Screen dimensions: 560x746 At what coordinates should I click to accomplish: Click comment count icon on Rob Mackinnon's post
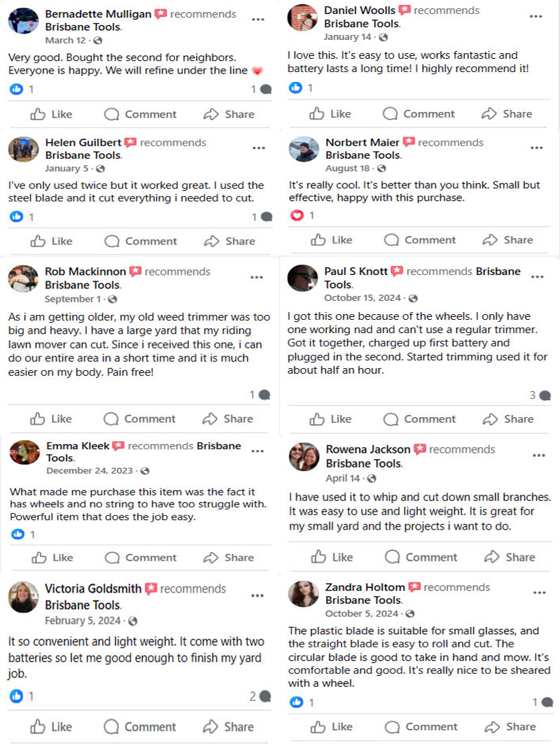coord(264,395)
